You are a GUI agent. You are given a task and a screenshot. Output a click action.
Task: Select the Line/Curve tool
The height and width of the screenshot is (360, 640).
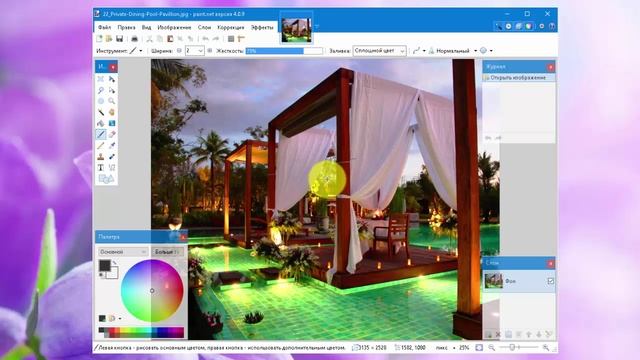[112, 167]
